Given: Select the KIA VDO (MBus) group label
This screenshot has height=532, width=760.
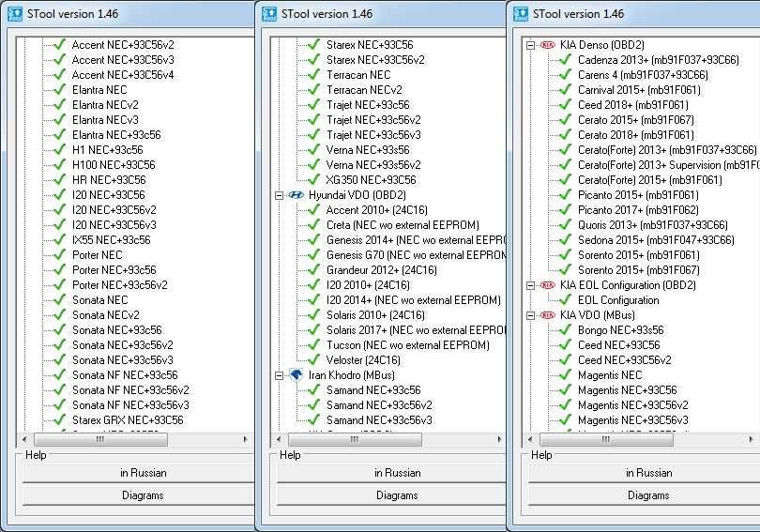Looking at the screenshot, I should tap(597, 315).
